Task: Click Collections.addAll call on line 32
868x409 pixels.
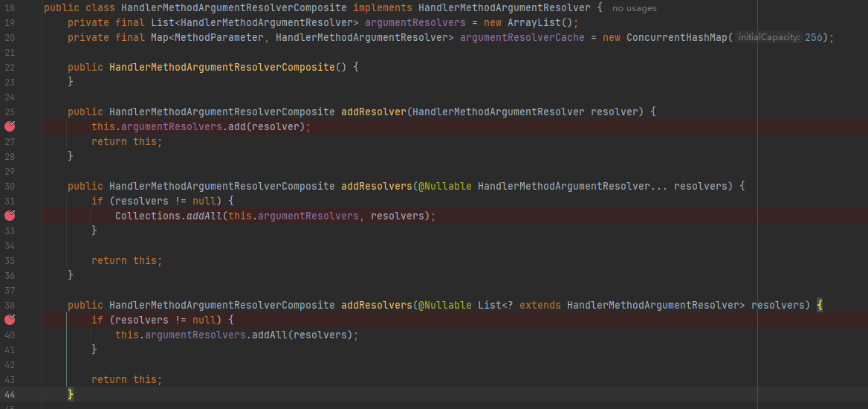Action: tap(166, 216)
